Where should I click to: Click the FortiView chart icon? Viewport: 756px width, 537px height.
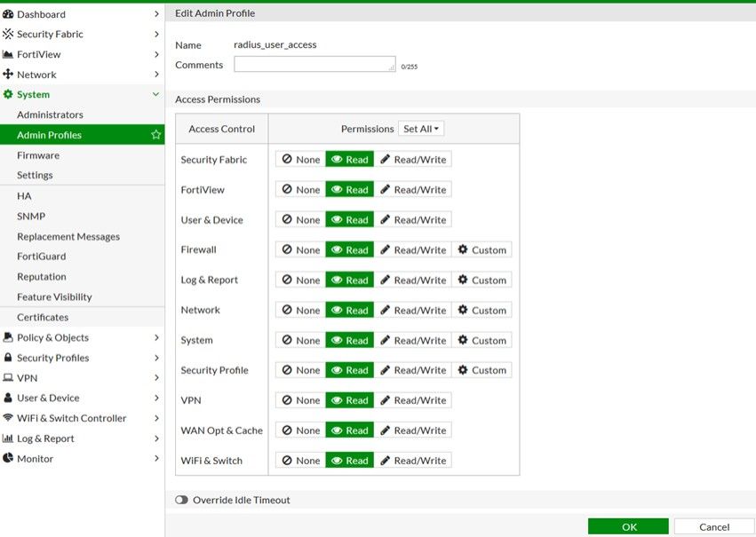(8, 54)
